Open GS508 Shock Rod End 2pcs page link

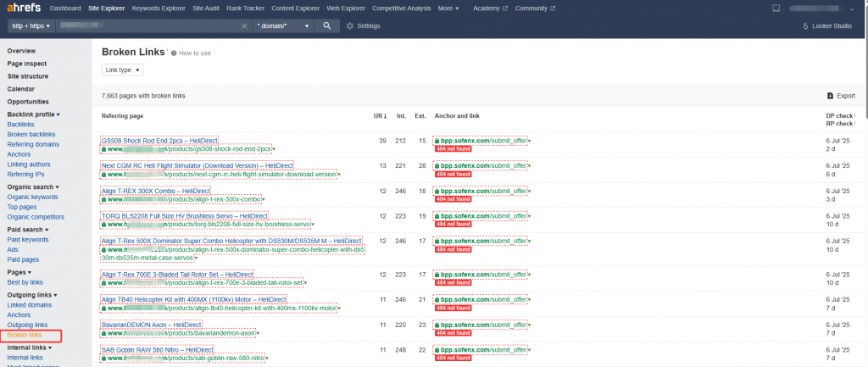tap(159, 141)
